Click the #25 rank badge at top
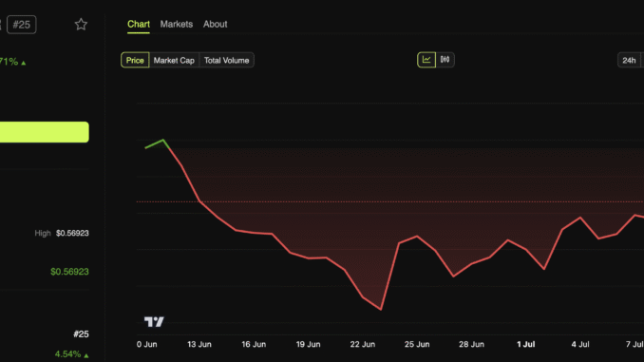The image size is (644, 362). pos(21,25)
